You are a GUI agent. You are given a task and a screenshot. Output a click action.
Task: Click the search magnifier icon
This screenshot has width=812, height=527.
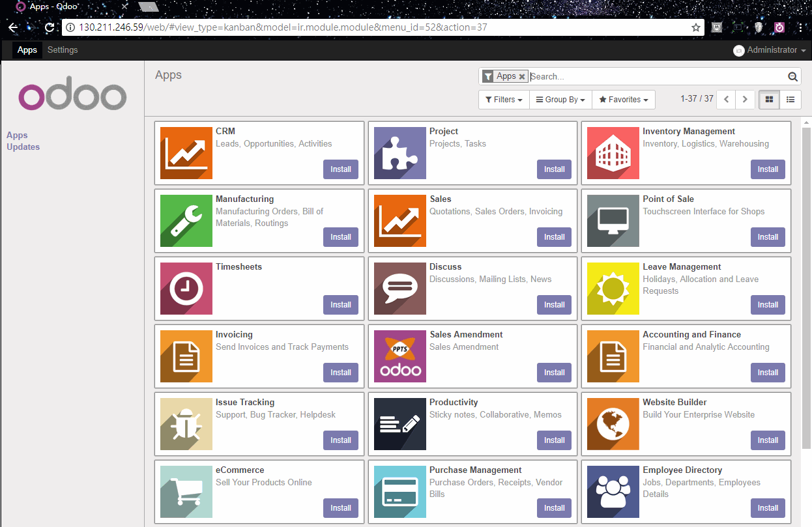click(x=792, y=77)
